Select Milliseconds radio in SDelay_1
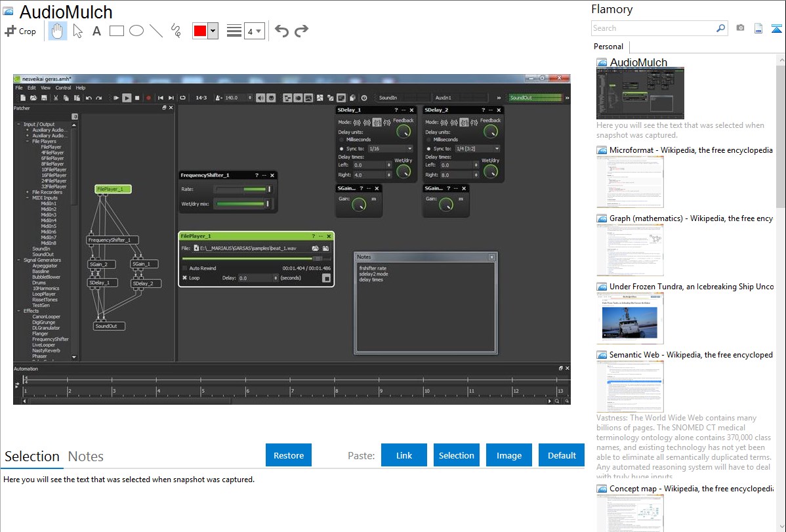 click(342, 140)
